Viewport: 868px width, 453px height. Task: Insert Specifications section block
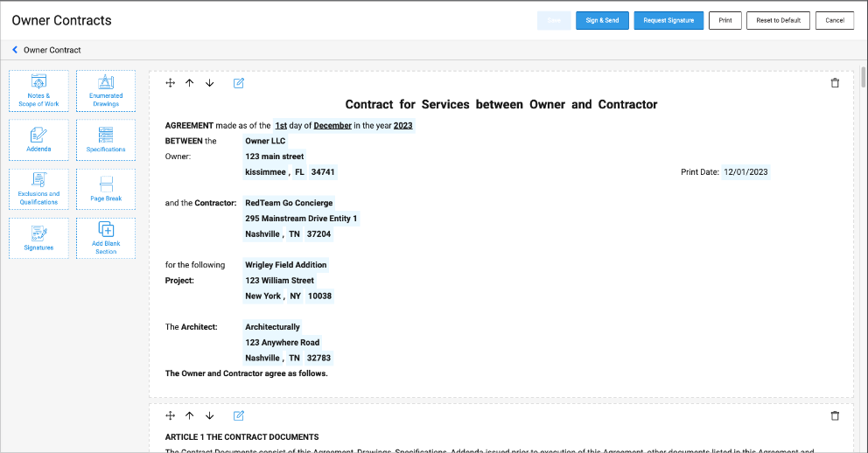pyautogui.click(x=106, y=140)
